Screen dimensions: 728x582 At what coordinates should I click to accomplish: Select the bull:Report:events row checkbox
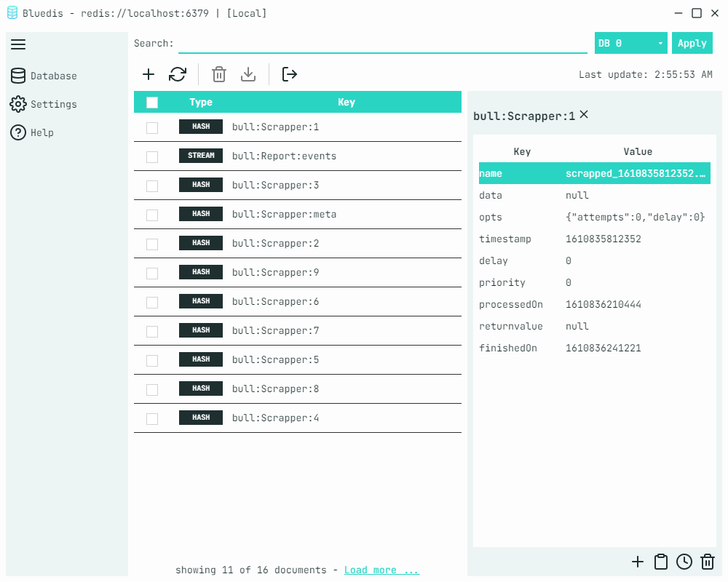[x=152, y=156]
